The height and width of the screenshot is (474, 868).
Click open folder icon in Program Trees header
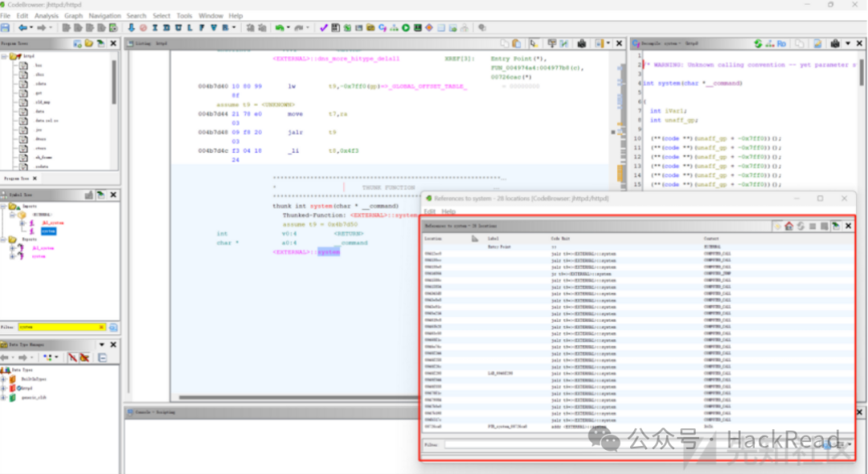click(88, 43)
